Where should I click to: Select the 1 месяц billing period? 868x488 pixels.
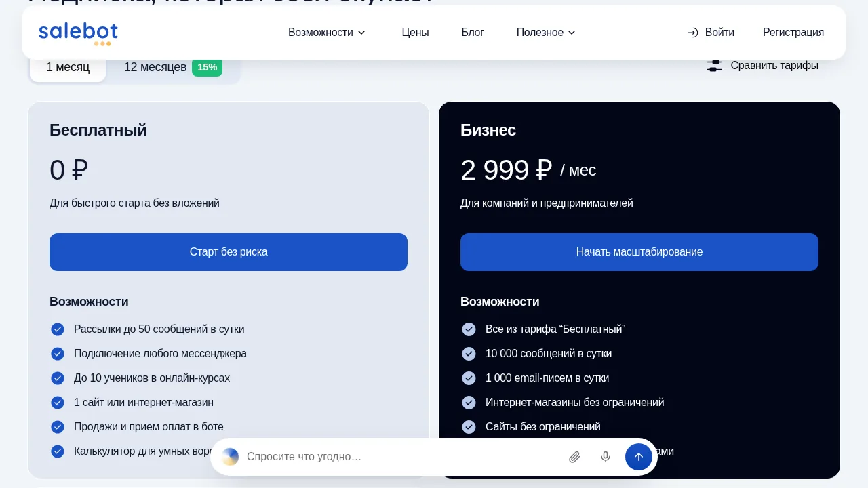coord(68,67)
